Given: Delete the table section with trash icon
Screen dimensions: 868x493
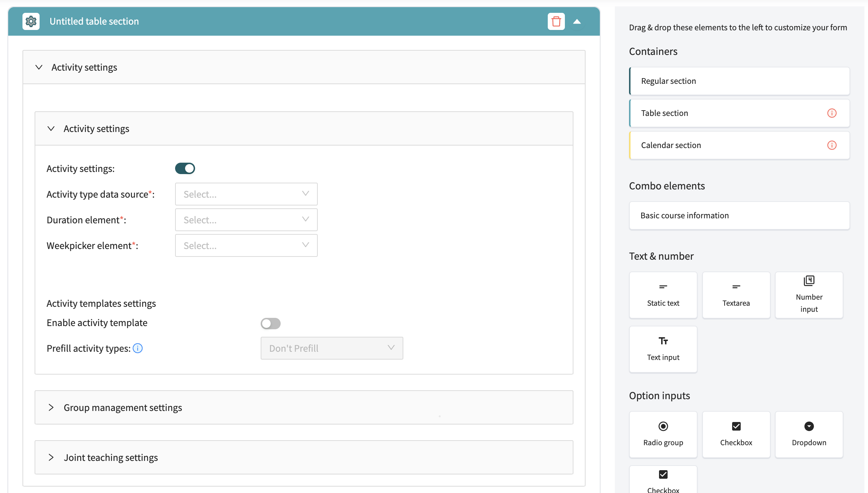Looking at the screenshot, I should coord(556,21).
